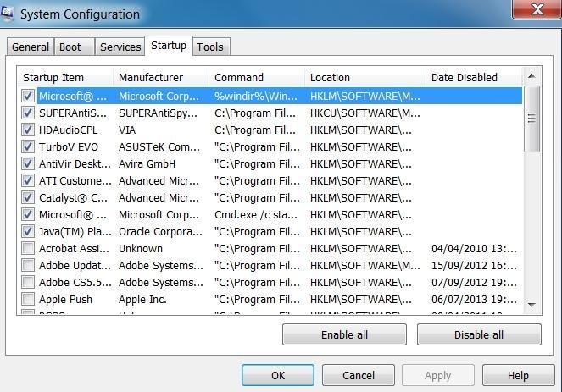Click the Avira GmbH manufacturer cell
562x392 pixels.
(147, 163)
